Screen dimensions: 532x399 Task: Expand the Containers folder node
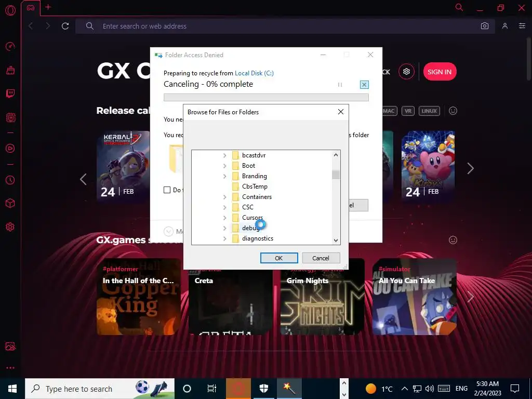point(224,197)
